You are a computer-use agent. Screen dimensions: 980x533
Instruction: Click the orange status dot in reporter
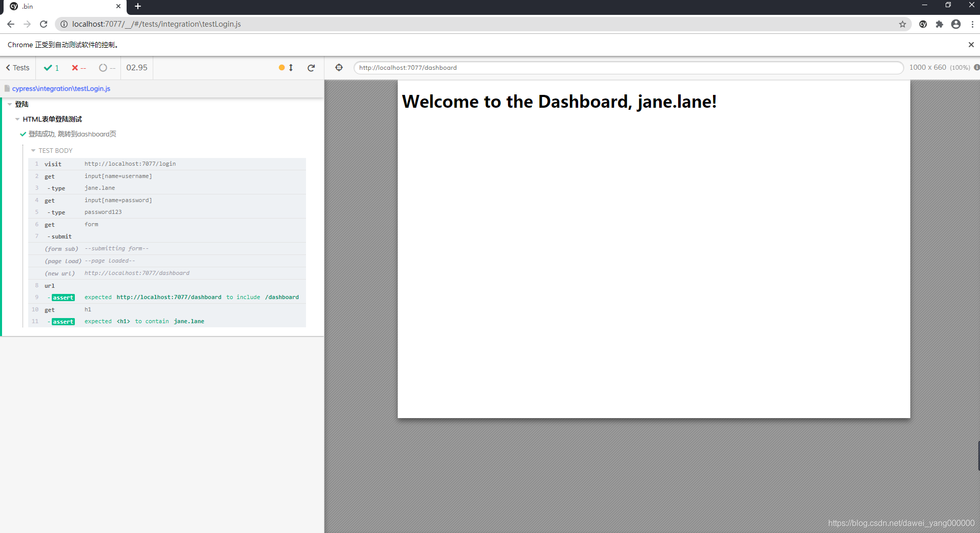click(281, 68)
